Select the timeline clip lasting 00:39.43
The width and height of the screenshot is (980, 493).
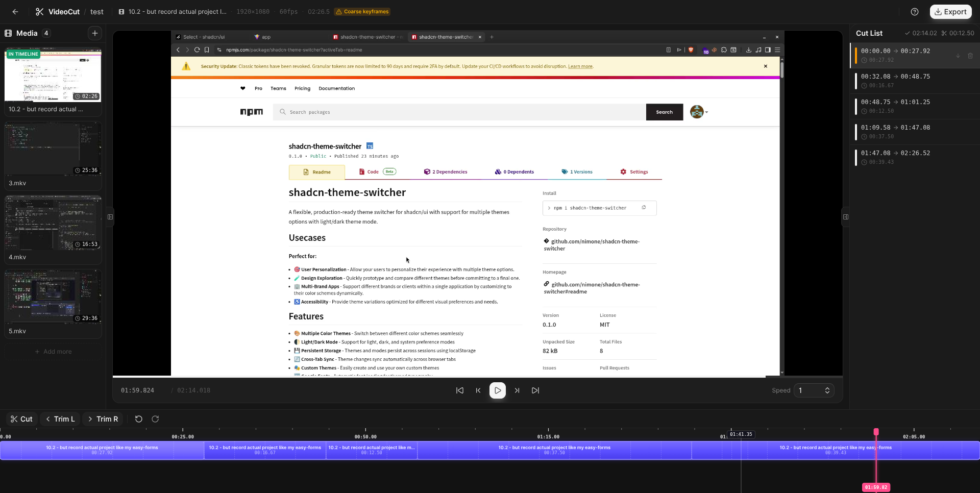[x=836, y=450]
